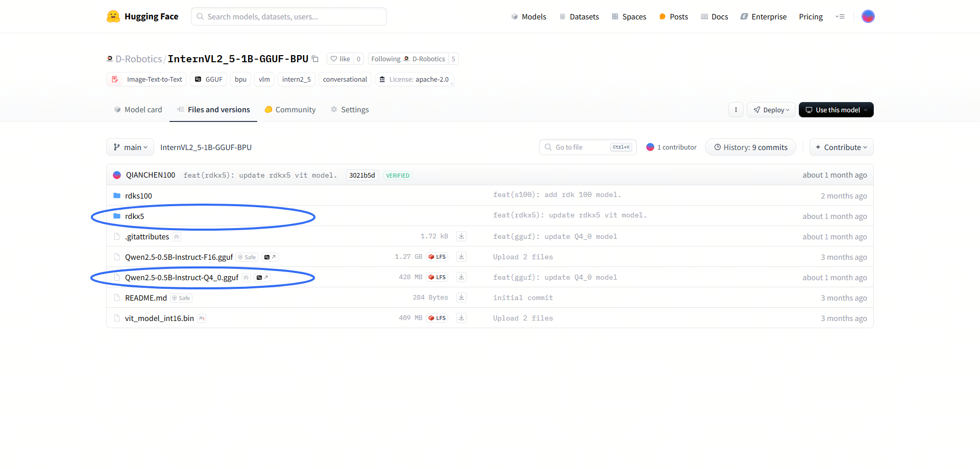Click LFS badge on Q4_0 gguf row
980x469 pixels.
click(437, 277)
